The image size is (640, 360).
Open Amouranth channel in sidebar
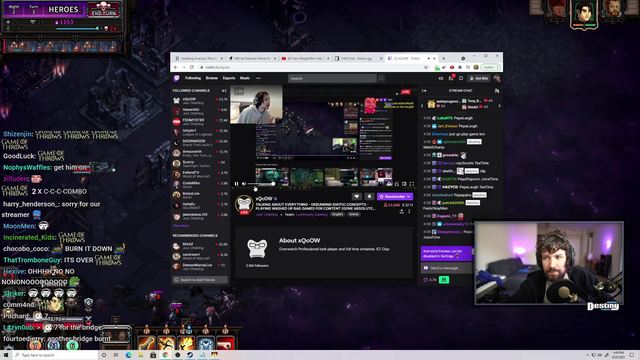(200, 153)
